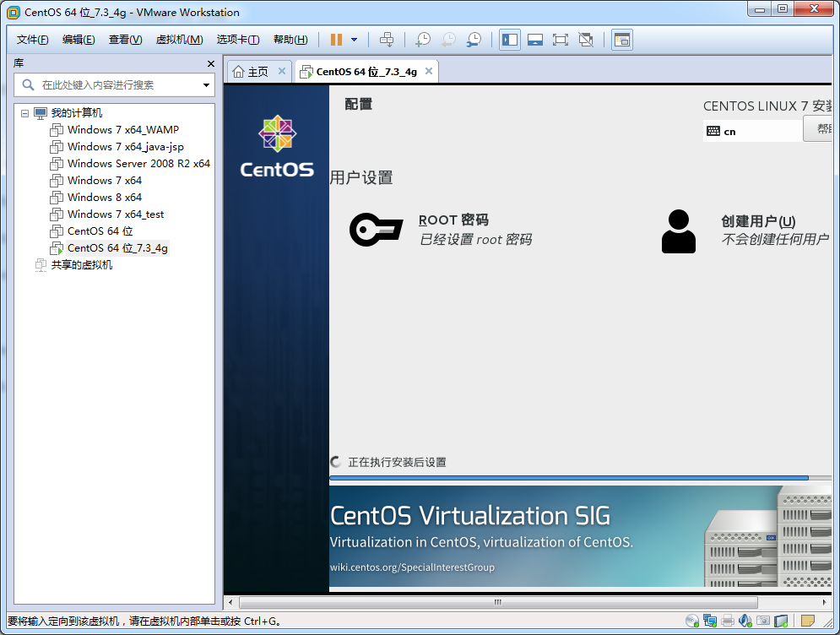Click the display device status icon

click(781, 621)
